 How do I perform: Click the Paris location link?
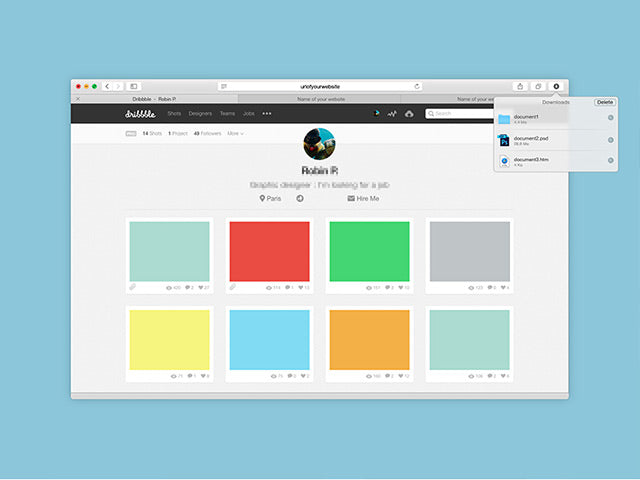[x=271, y=198]
